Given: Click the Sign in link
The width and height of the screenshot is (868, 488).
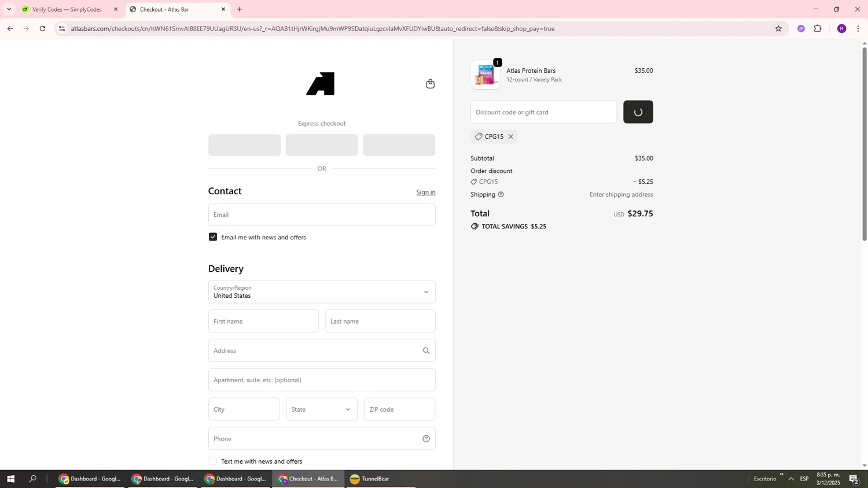Looking at the screenshot, I should point(426,192).
